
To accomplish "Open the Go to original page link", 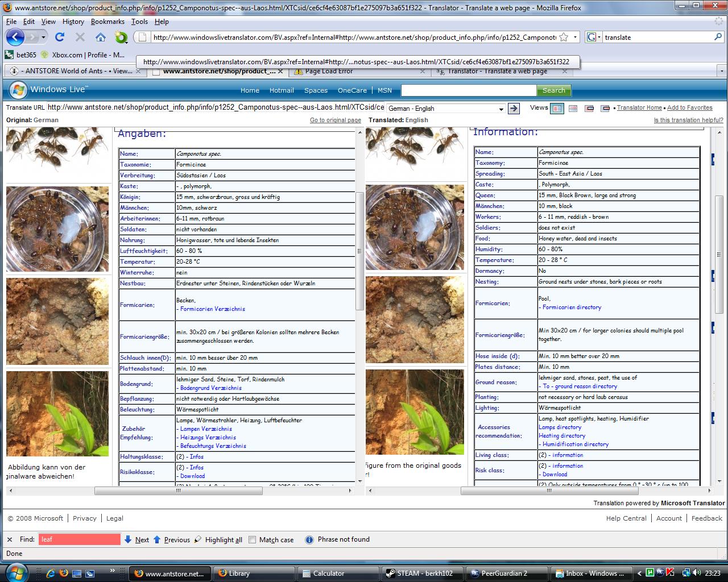I will pyautogui.click(x=335, y=120).
